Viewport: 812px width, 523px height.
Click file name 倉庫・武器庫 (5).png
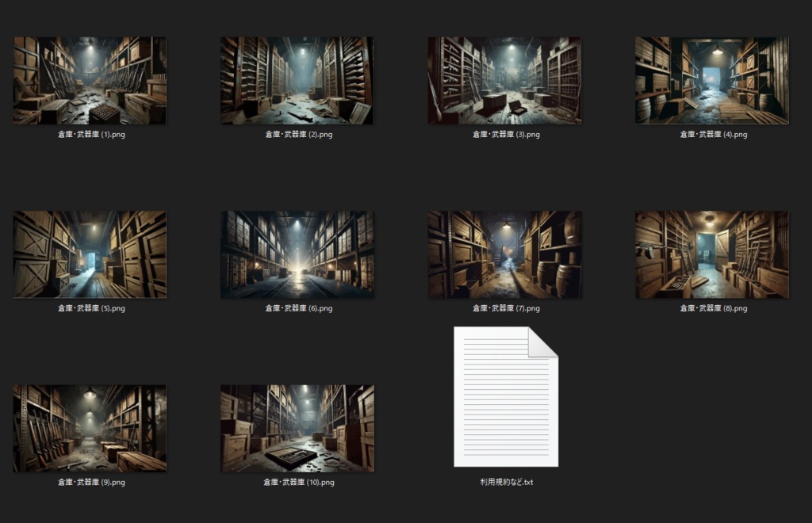(92, 308)
